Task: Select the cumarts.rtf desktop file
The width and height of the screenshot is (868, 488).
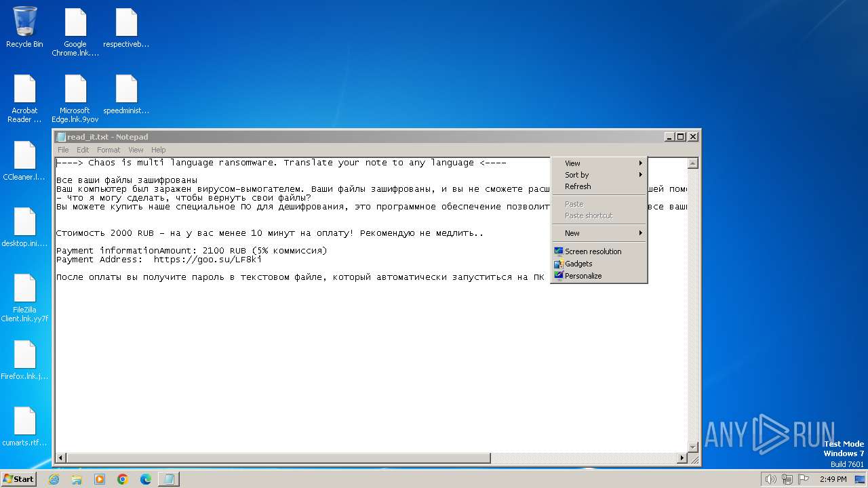Action: [24, 426]
